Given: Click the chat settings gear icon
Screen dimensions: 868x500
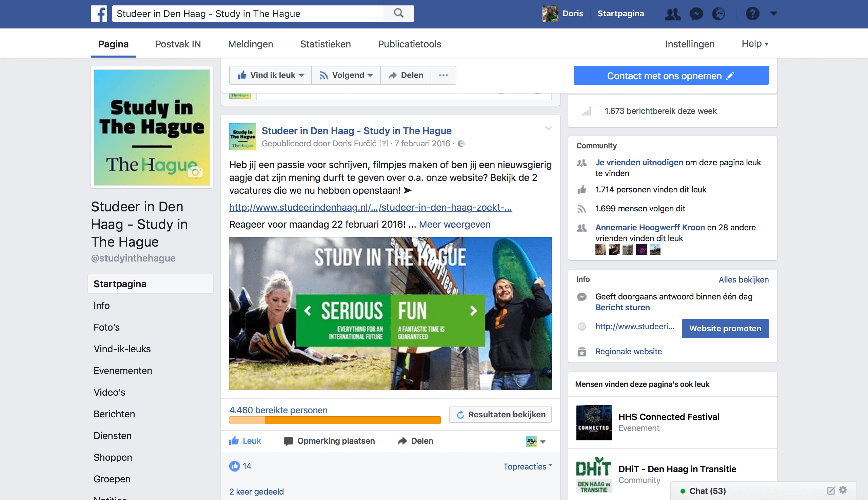Looking at the screenshot, I should tap(843, 490).
